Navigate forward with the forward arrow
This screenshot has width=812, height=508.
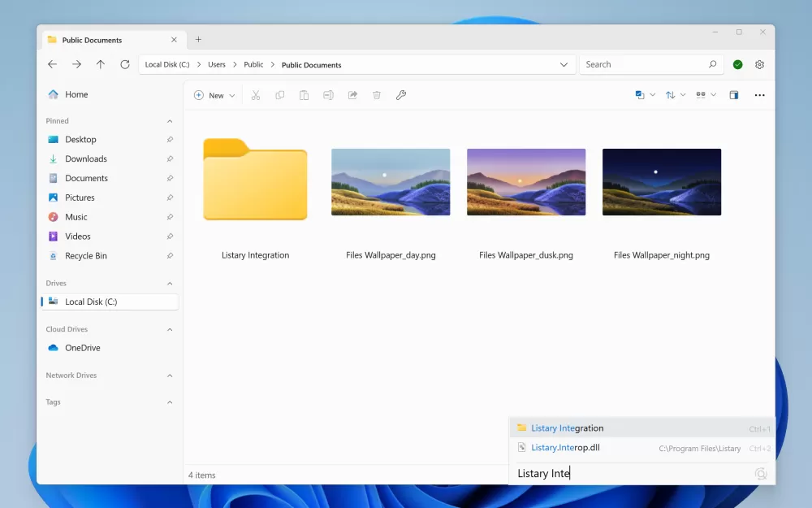(x=76, y=64)
